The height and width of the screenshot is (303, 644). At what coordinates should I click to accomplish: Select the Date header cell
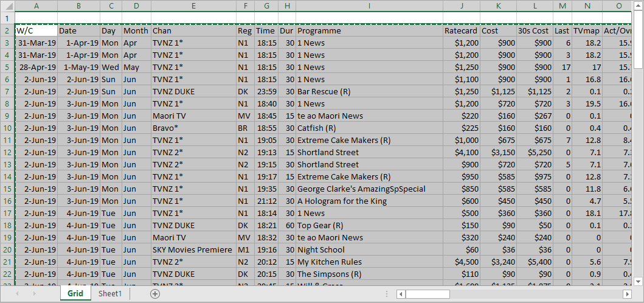(79, 30)
